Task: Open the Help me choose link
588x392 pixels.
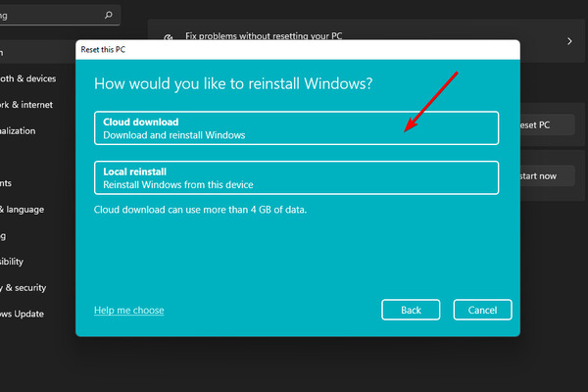Action: point(129,311)
